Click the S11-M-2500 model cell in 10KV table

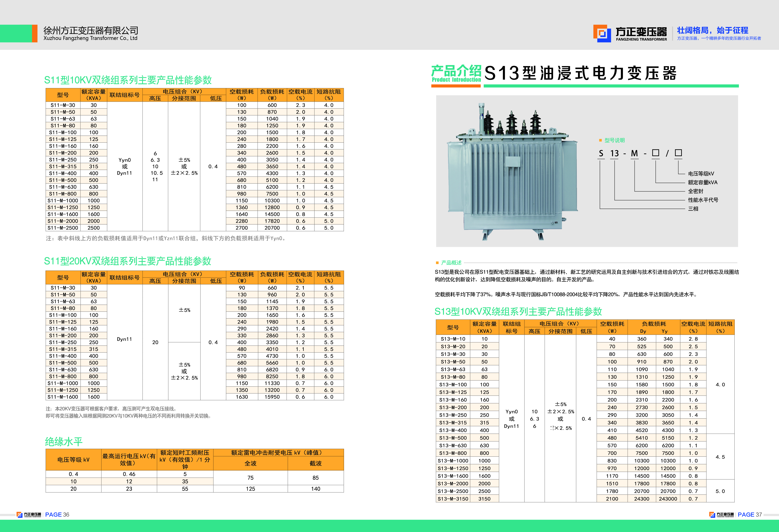(x=63, y=228)
